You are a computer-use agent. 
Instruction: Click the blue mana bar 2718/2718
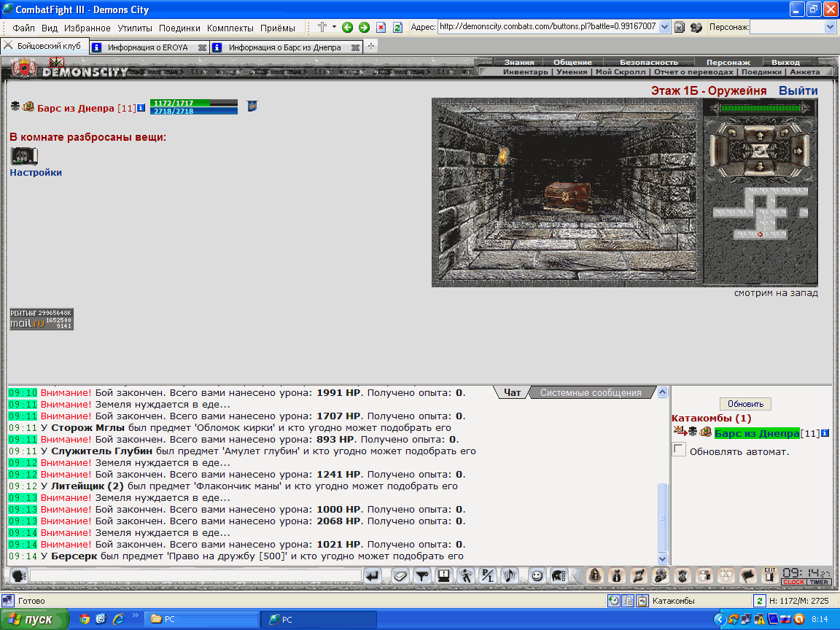[194, 111]
